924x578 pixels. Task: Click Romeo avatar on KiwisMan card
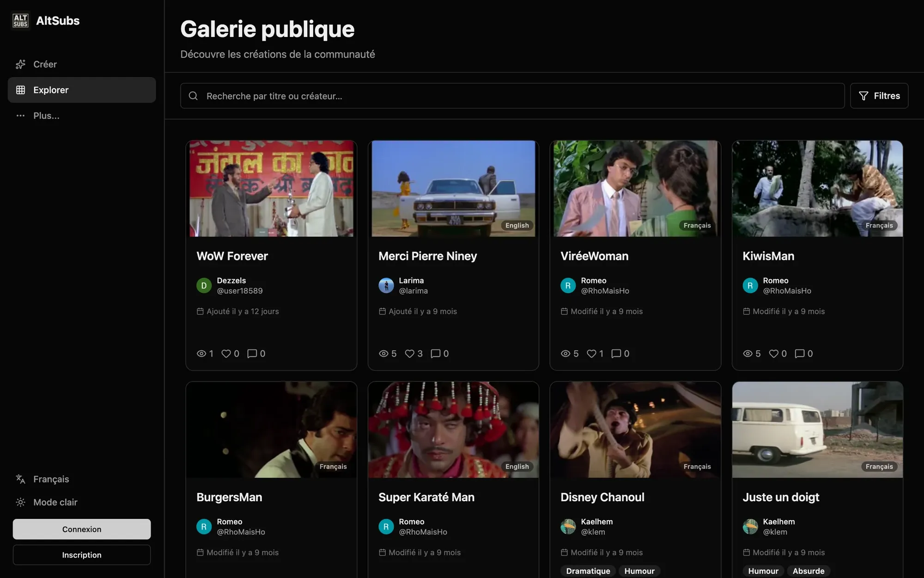point(750,286)
